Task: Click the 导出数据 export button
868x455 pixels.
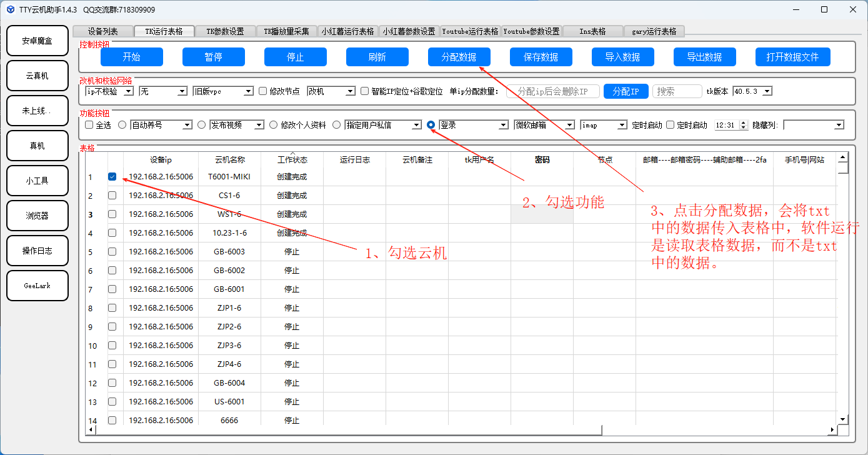Action: [704, 57]
